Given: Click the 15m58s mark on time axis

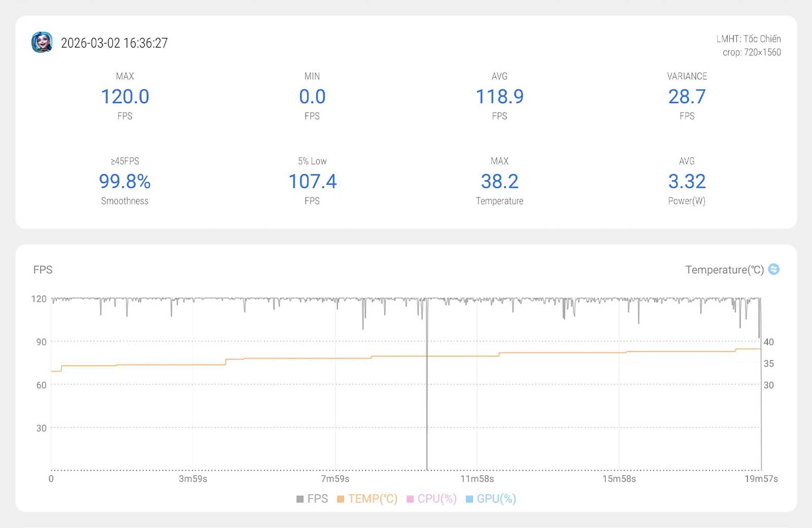Looking at the screenshot, I should click(x=619, y=479).
